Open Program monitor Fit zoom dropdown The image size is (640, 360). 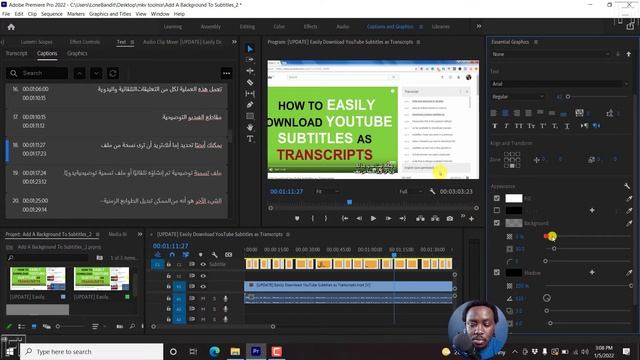tap(328, 191)
